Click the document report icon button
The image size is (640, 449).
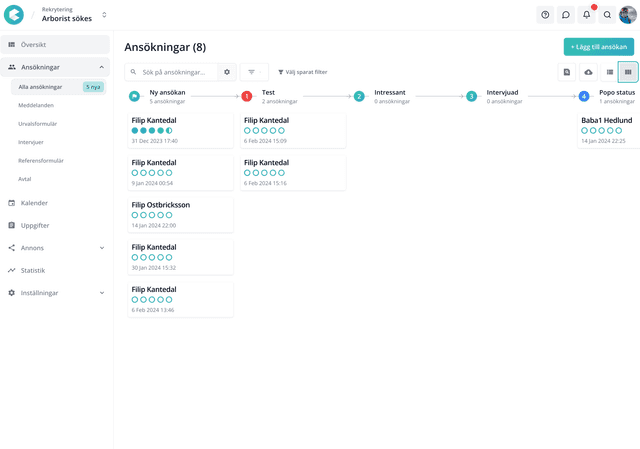tap(567, 72)
